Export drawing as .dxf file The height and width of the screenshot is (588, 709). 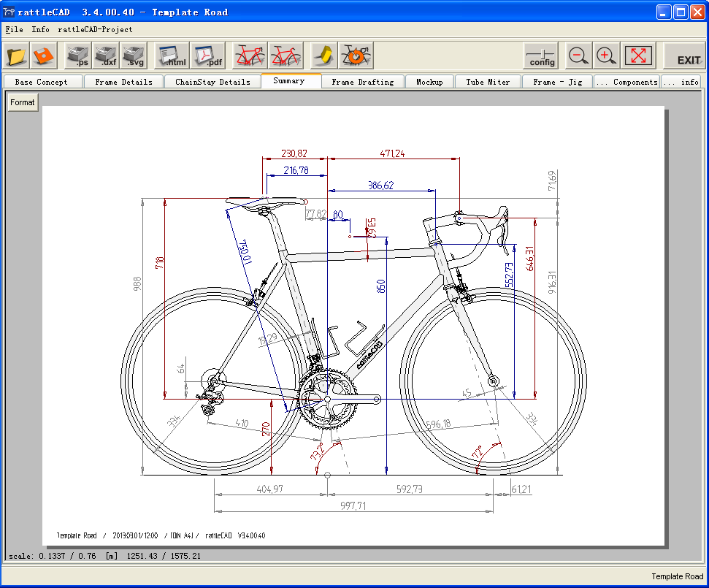(105, 56)
